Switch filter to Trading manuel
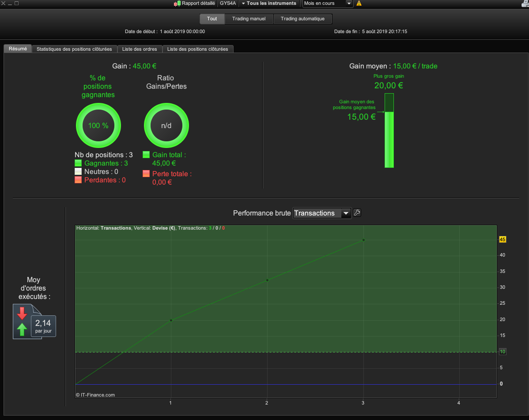Viewport: 529px width, 420px height. (249, 19)
